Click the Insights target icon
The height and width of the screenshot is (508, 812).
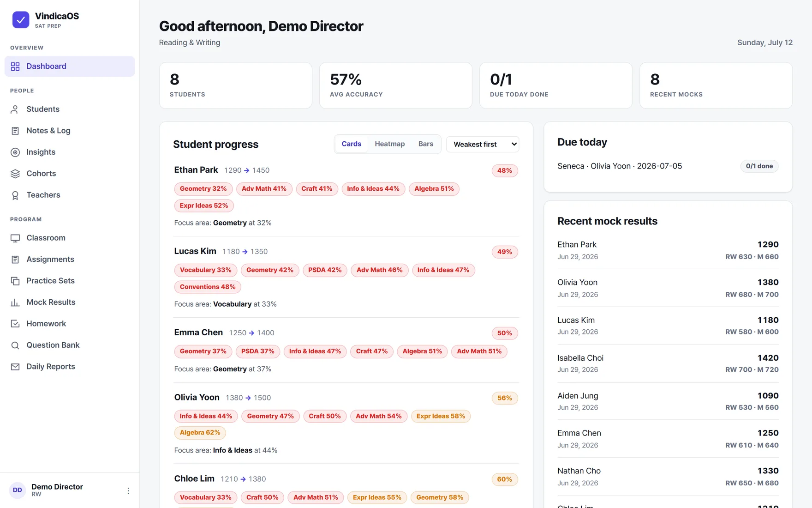pos(15,152)
